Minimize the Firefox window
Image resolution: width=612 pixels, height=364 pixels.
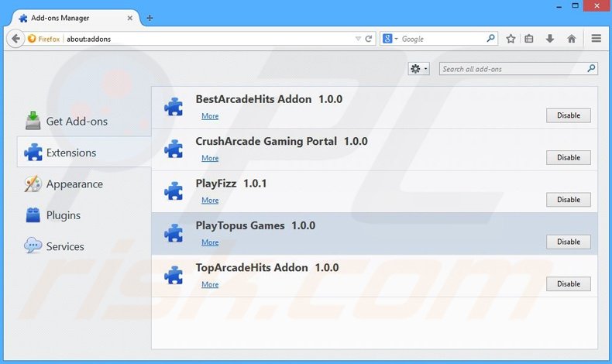(x=559, y=6)
